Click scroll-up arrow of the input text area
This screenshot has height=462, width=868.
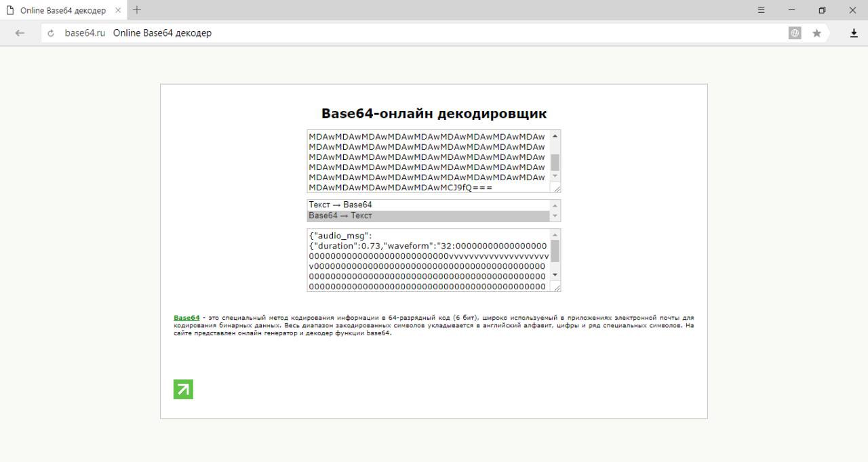coord(555,136)
